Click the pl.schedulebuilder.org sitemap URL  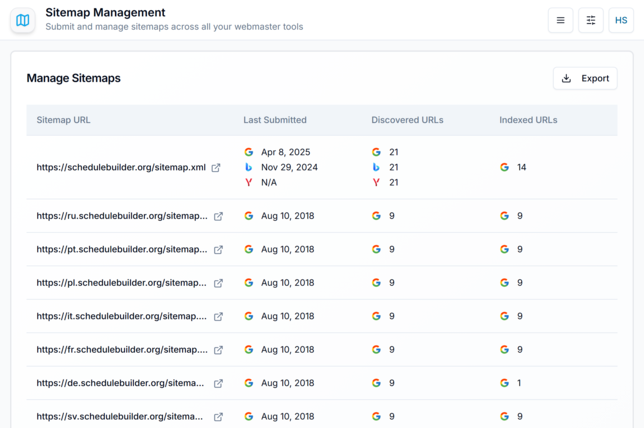[x=122, y=283]
